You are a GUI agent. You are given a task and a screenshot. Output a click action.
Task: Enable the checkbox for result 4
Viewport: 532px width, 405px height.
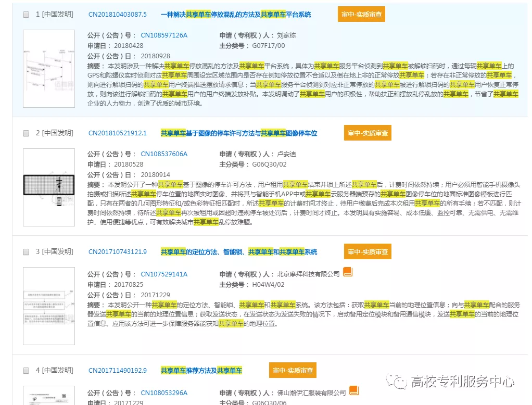point(26,370)
